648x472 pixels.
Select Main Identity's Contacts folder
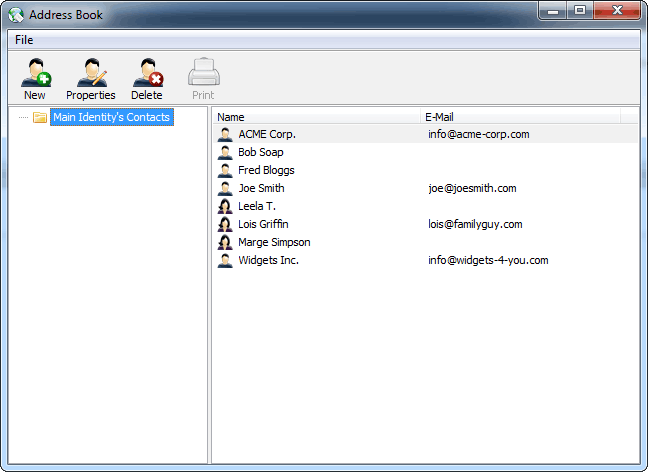[112, 117]
